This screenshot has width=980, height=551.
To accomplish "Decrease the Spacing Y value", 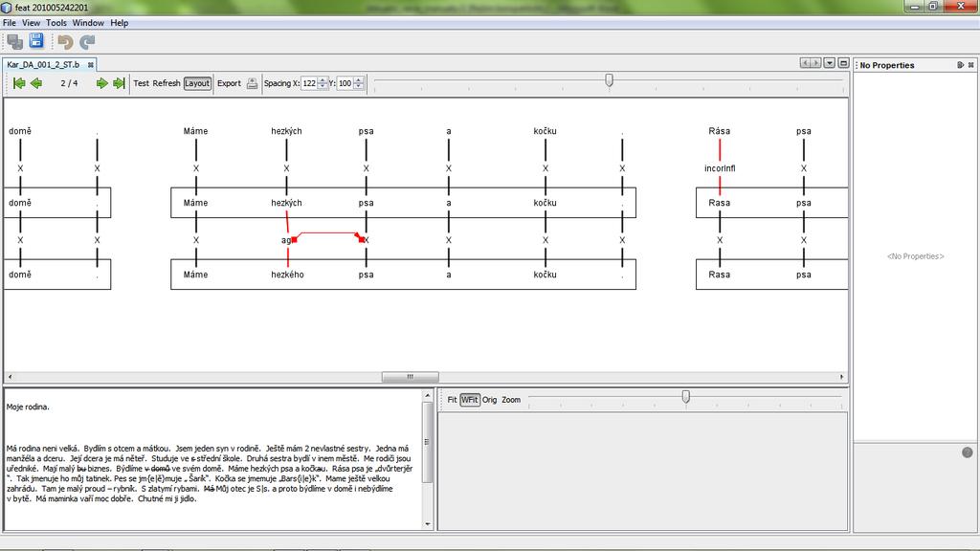I will (x=359, y=86).
